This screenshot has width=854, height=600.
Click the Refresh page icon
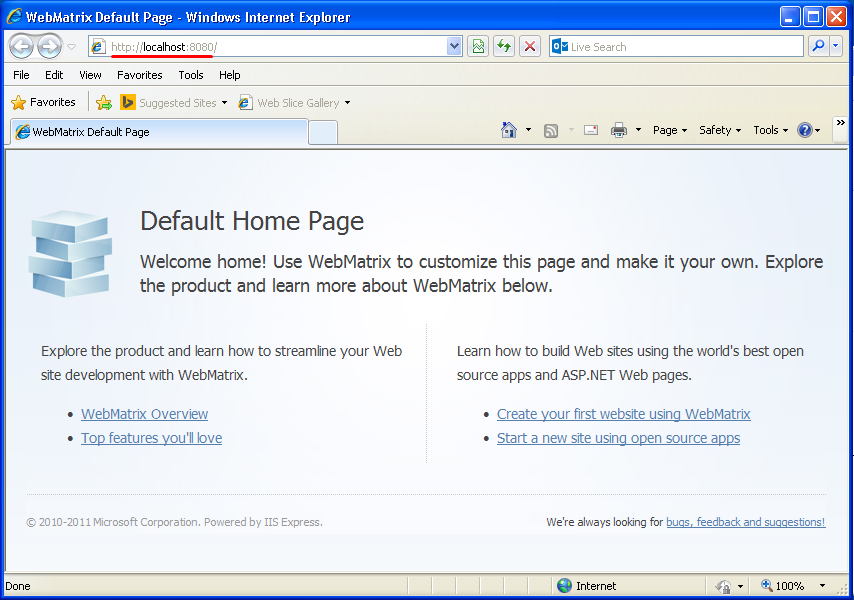tap(504, 47)
